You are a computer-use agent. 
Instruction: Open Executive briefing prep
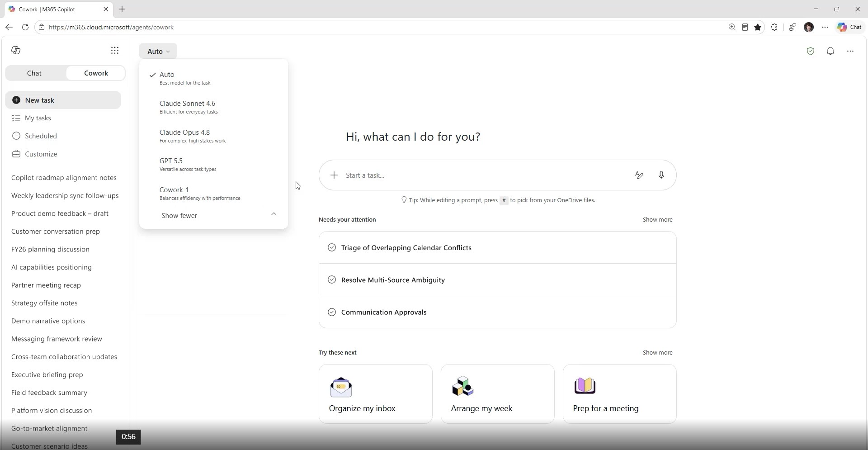click(x=47, y=374)
